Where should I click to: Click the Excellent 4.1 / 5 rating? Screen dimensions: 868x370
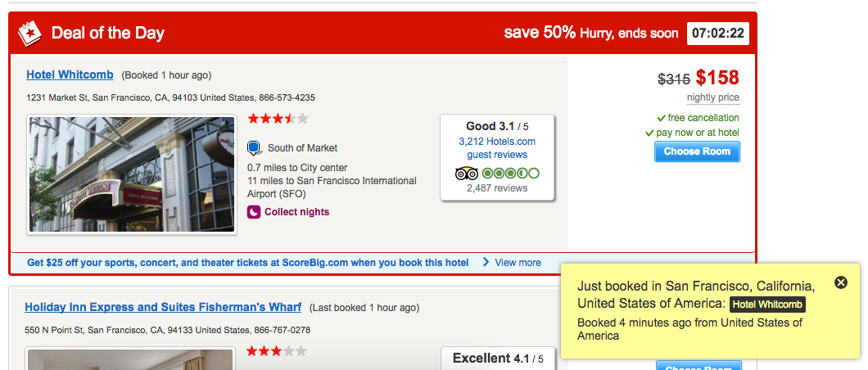tap(498, 359)
